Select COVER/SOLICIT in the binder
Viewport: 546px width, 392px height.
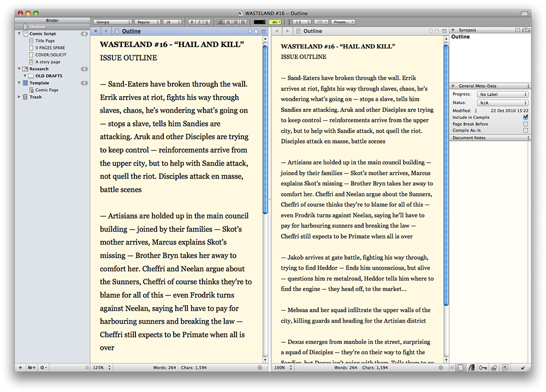(x=50, y=55)
